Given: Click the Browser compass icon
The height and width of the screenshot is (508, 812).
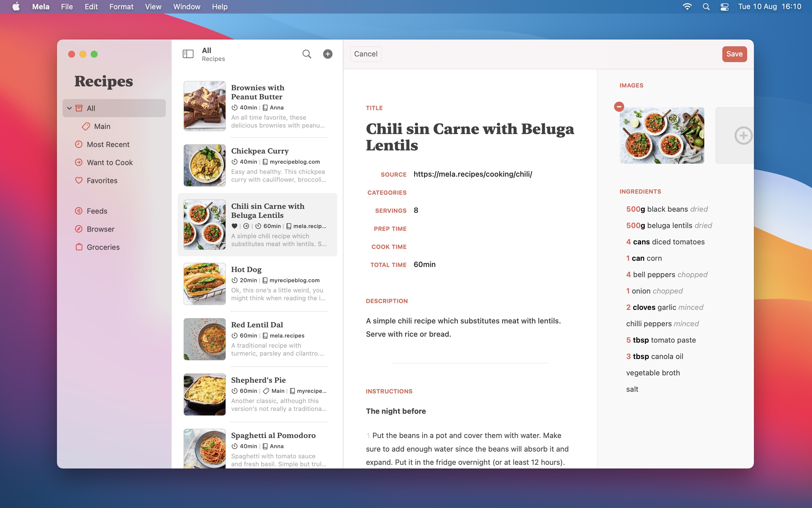Looking at the screenshot, I should tap(78, 229).
